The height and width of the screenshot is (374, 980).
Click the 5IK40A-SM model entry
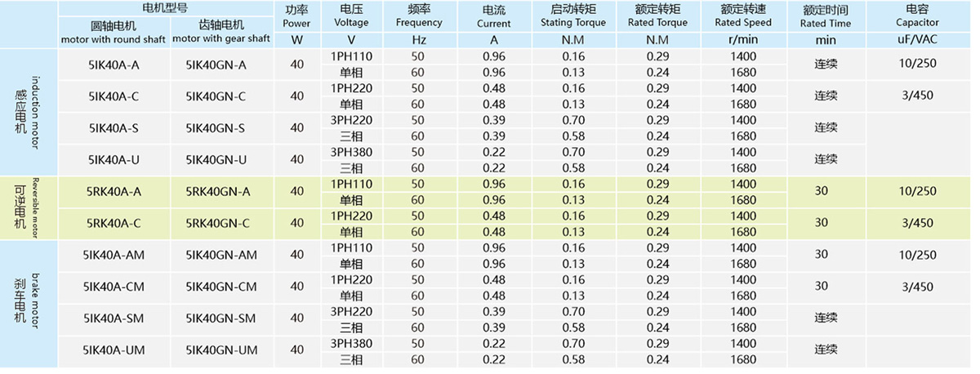113,319
